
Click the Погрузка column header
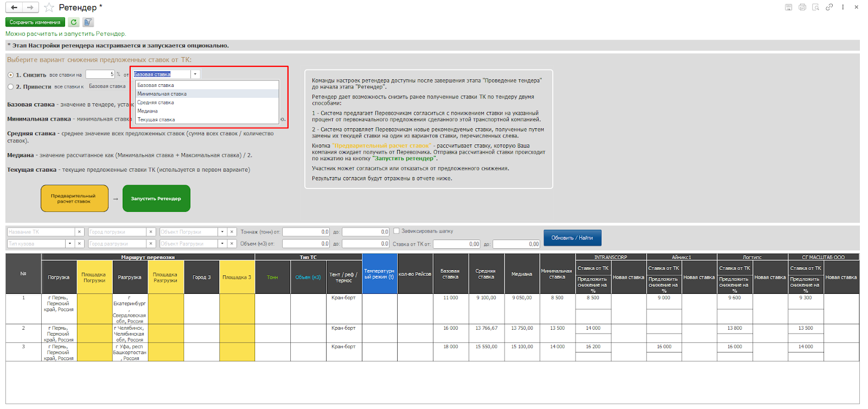[59, 277]
